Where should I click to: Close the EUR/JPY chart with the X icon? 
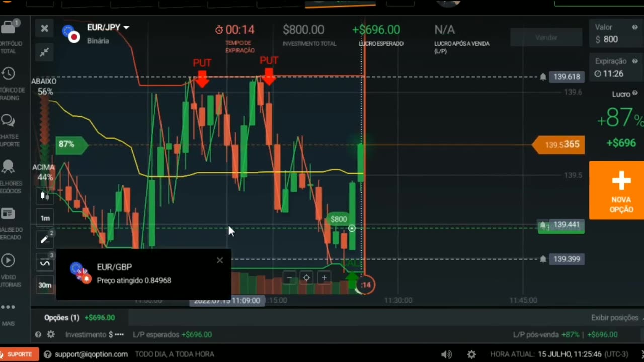(x=44, y=28)
